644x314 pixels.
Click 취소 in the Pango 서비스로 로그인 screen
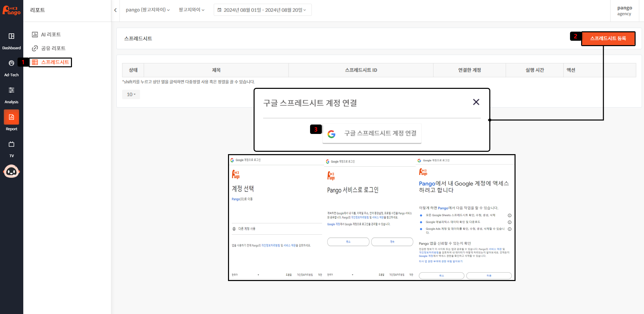[348, 242]
